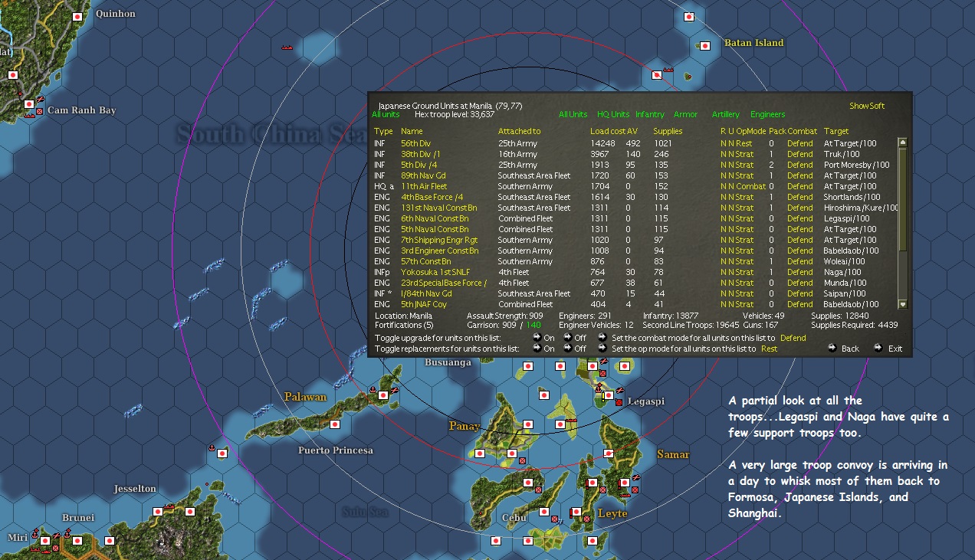Viewport: 975px width, 560px height.
Task: Toggle Show Soft view
Action: pyautogui.click(x=867, y=106)
